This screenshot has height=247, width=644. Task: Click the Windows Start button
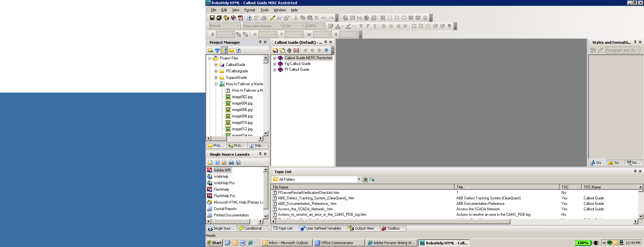pos(214,243)
